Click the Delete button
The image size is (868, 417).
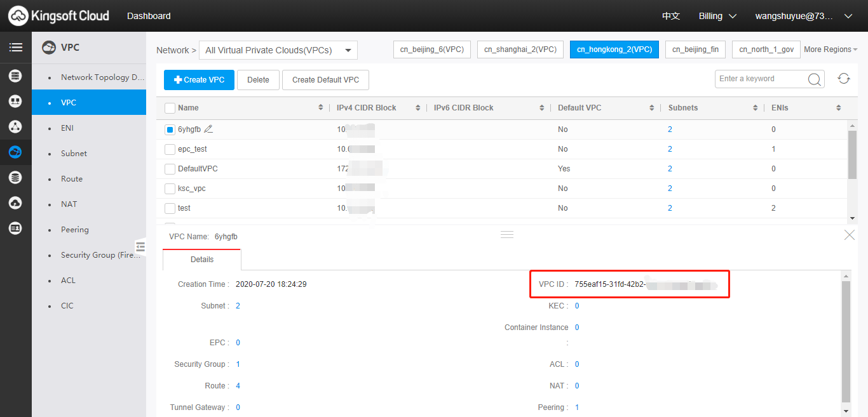[258, 80]
